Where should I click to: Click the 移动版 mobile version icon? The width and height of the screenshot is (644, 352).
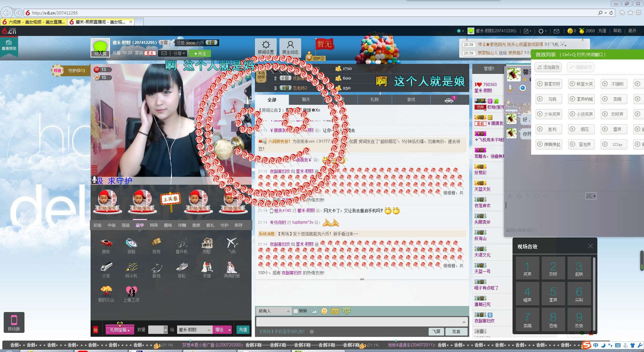(x=14, y=322)
